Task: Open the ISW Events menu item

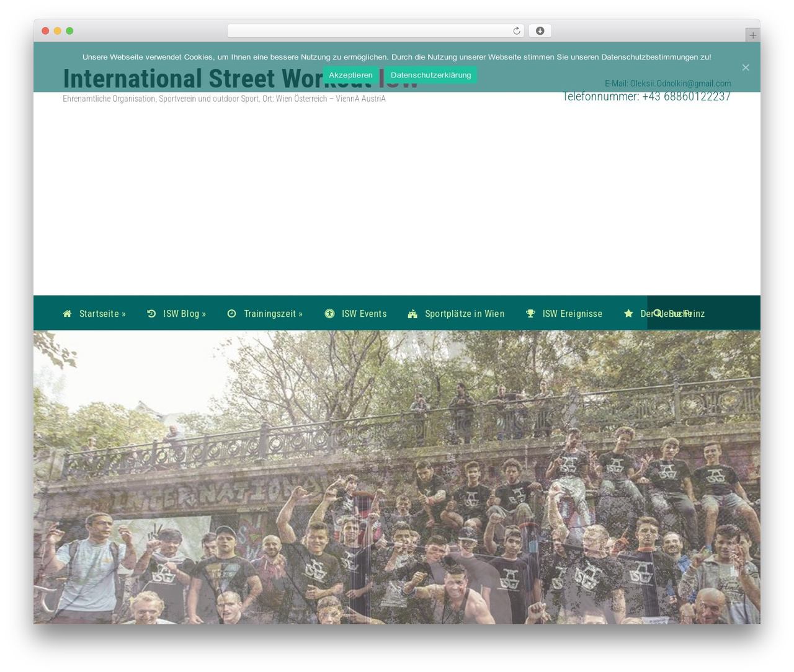Action: coord(355,314)
